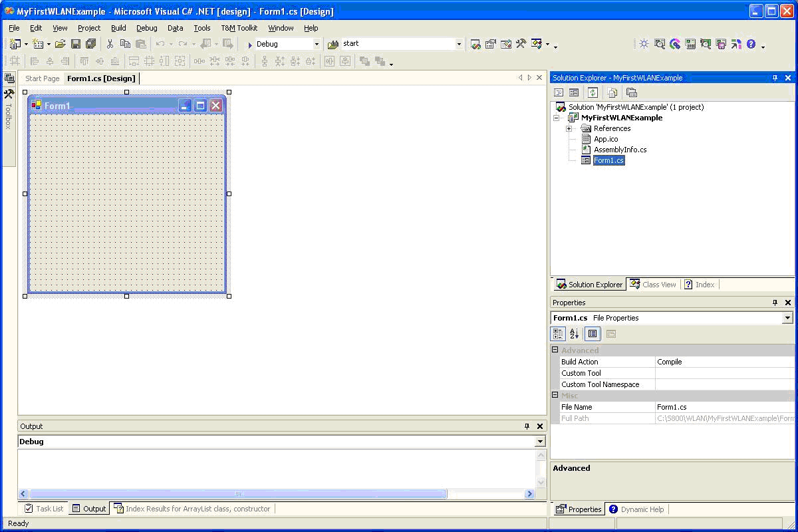Close the Output panel with X
798x532 pixels.
539,426
